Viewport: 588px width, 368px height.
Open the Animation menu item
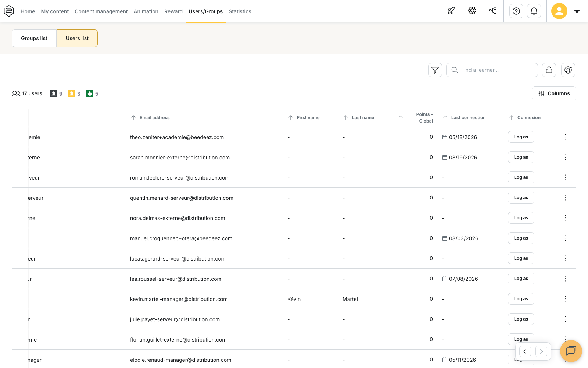point(146,11)
